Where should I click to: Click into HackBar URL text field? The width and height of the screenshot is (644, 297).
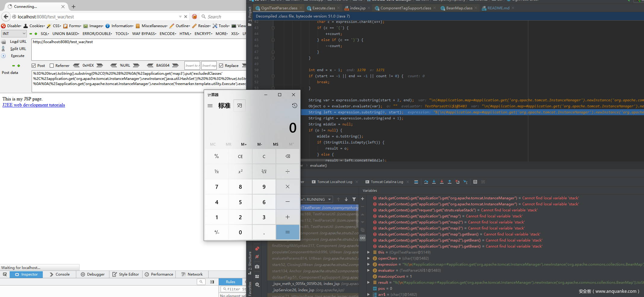click(x=139, y=49)
